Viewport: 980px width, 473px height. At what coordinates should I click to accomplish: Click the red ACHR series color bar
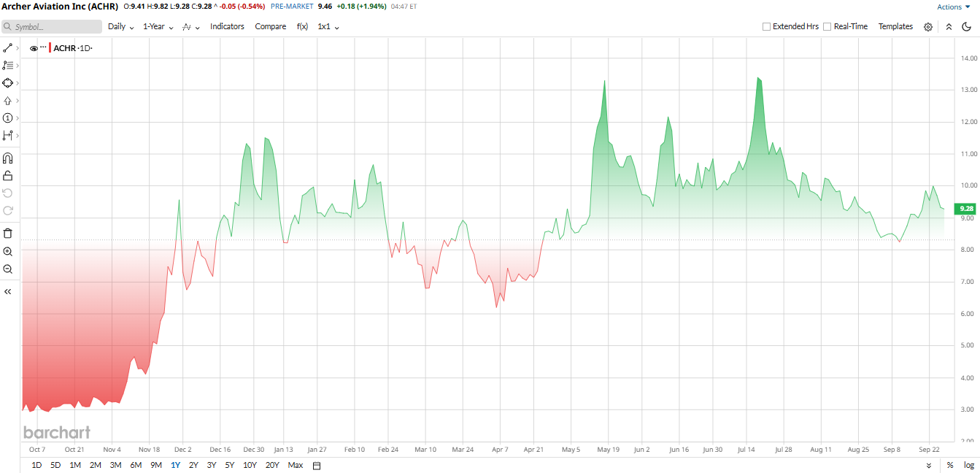(x=50, y=48)
